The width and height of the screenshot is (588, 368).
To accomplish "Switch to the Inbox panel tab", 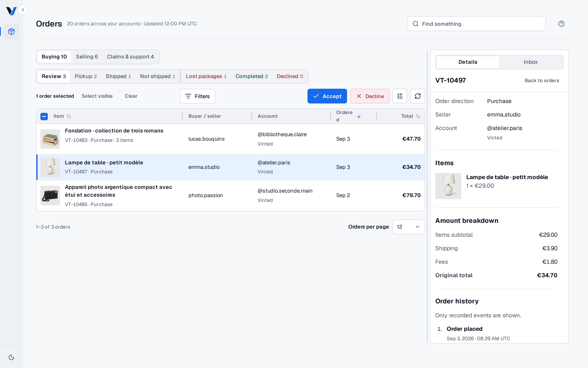I will click(531, 62).
